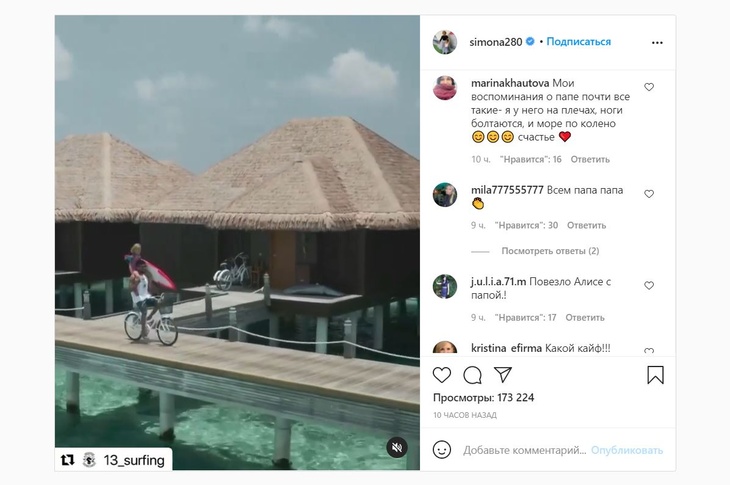This screenshot has width=730, height=485.
Task: Open marinakhautova's profile picture
Action: [x=445, y=88]
